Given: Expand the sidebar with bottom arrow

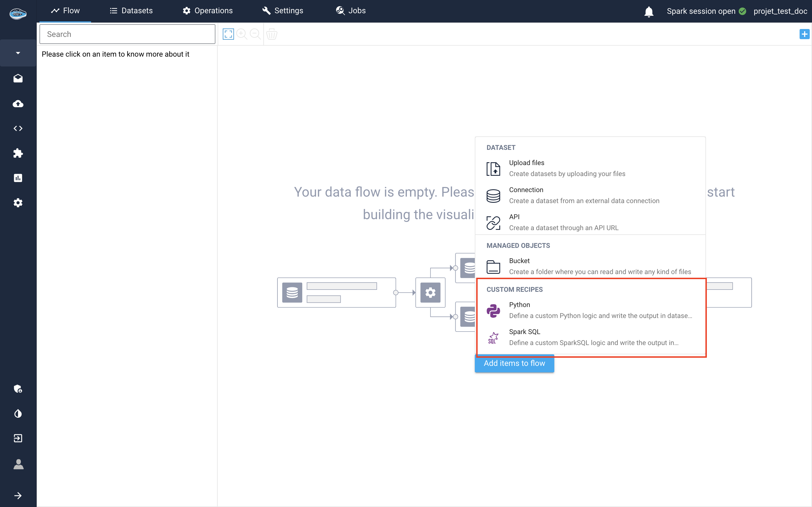Looking at the screenshot, I should click(x=18, y=496).
